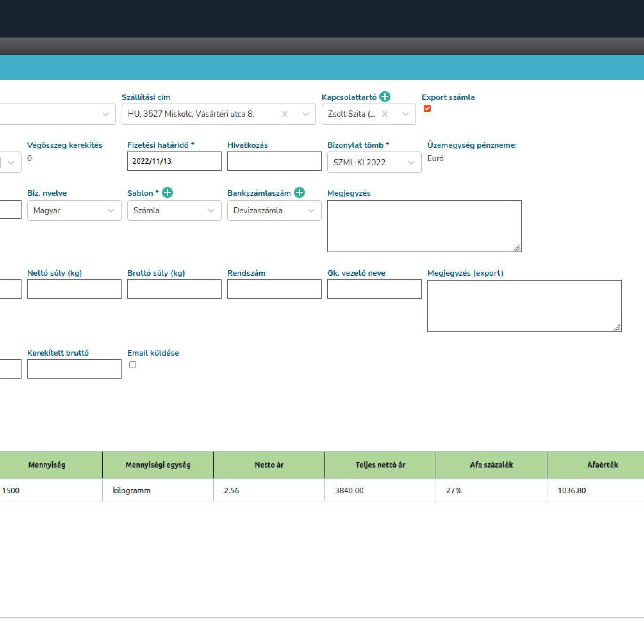The image size is (644, 644).
Task: Expand the Sablon template dropdown
Action: pyautogui.click(x=211, y=210)
